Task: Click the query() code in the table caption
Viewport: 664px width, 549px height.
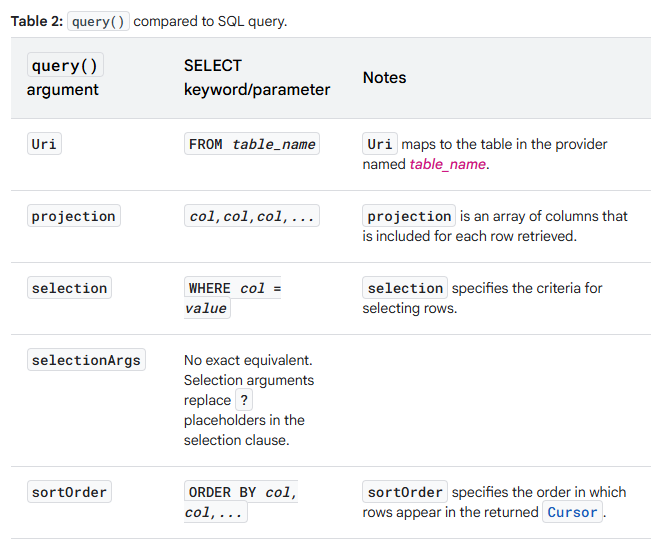Action: point(100,22)
